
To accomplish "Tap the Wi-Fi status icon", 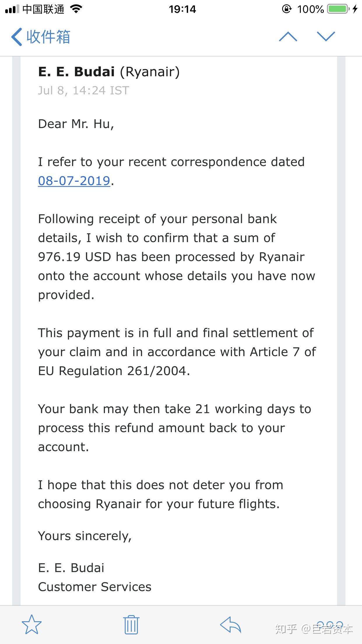I will point(76,9).
